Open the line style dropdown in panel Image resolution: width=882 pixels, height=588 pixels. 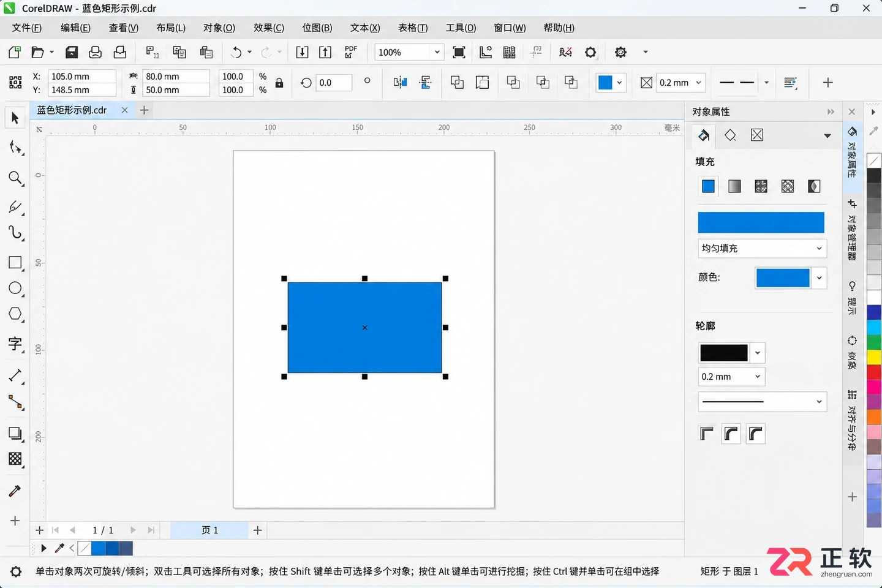pos(819,402)
